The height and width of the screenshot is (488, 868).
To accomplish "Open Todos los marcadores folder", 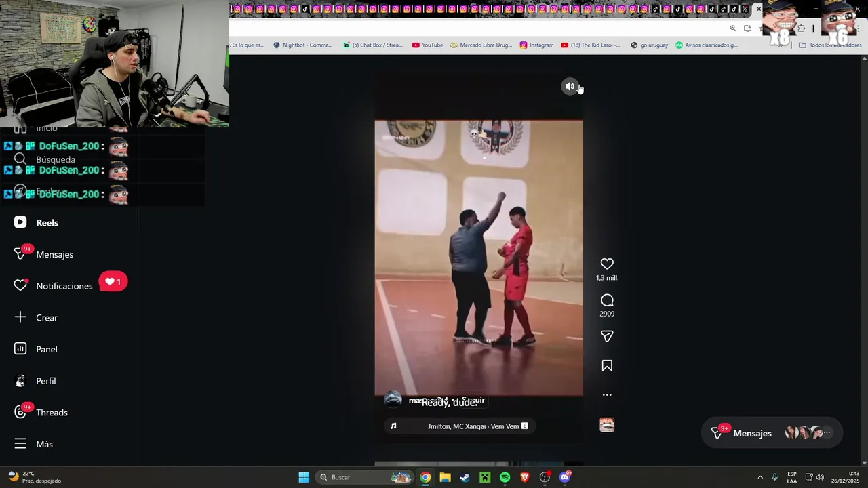I will coord(830,45).
